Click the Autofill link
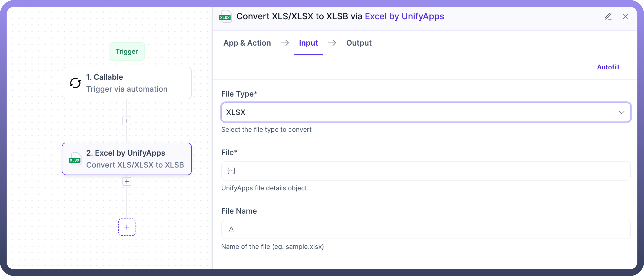This screenshot has width=644, height=276. tap(608, 67)
